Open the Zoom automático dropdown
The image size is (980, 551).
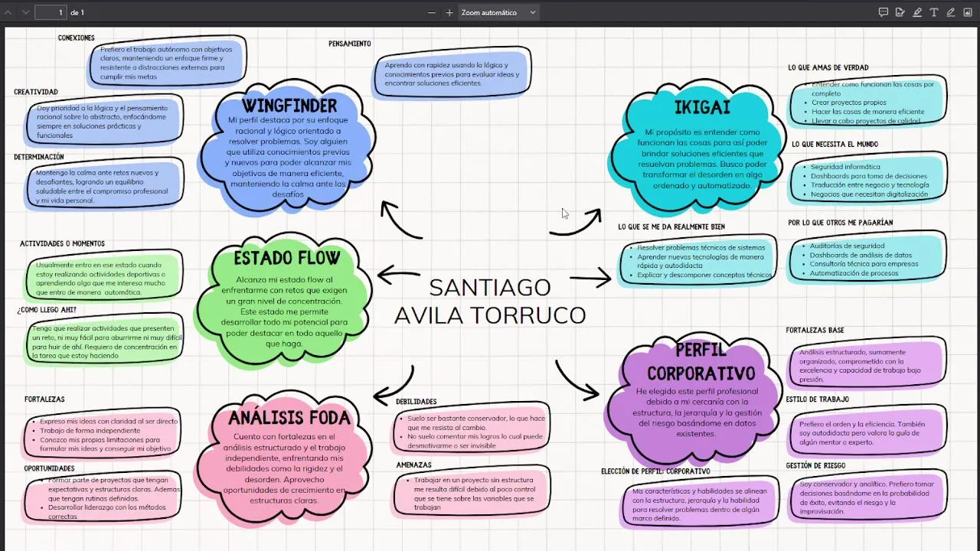click(498, 12)
